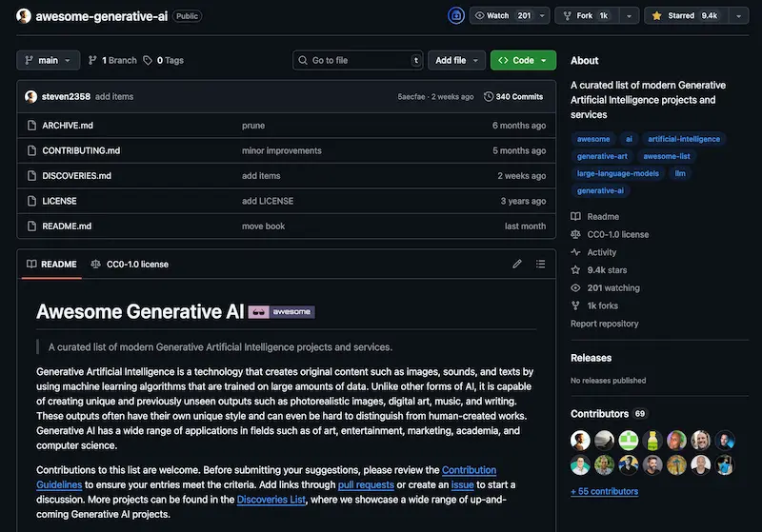Click the ARCHIVE.md file icon
Image resolution: width=762 pixels, height=532 pixels.
(x=31, y=126)
